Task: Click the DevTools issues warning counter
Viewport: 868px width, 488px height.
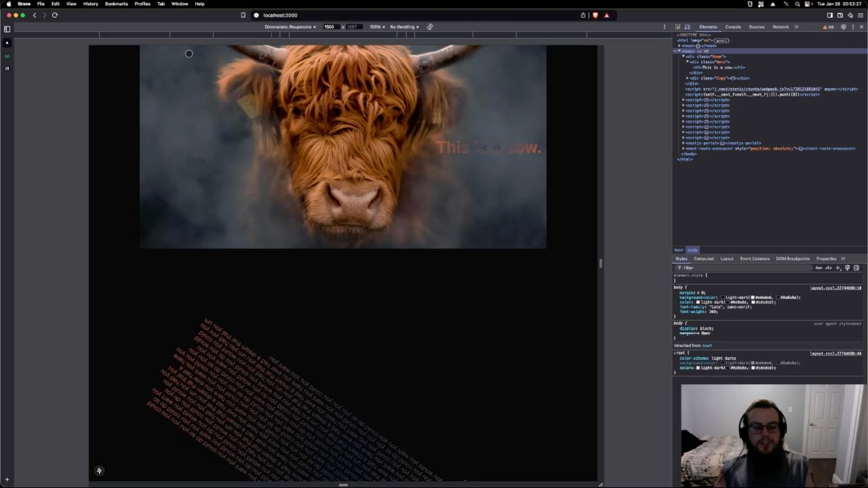Action: click(829, 26)
